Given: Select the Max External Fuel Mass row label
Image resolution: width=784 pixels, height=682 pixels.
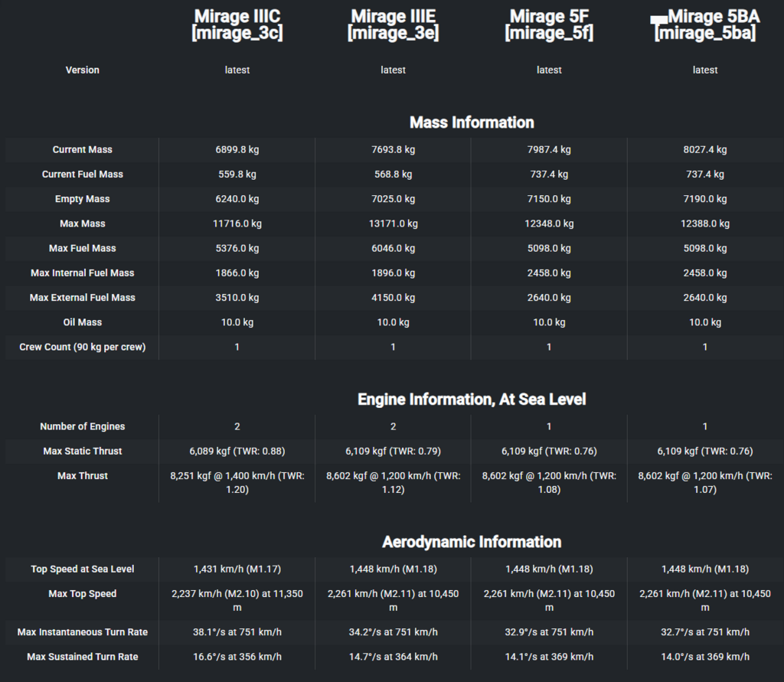Looking at the screenshot, I should coord(83,298).
